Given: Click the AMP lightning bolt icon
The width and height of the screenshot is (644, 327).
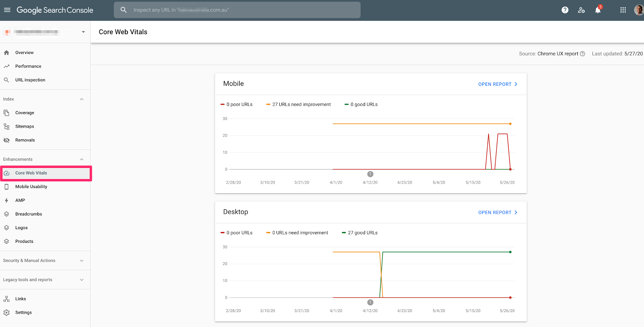Looking at the screenshot, I should pyautogui.click(x=6, y=201).
